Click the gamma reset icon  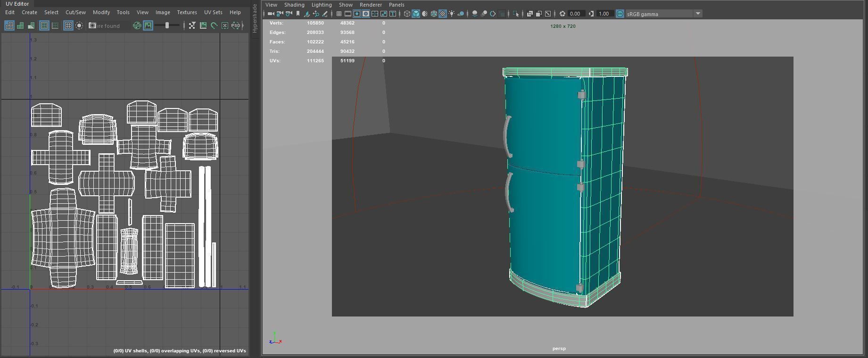pyautogui.click(x=591, y=14)
